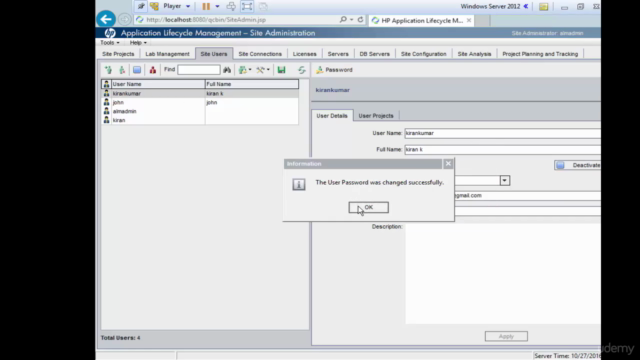Open the dropdown arrow behind the dialog

pyautogui.click(x=505, y=180)
